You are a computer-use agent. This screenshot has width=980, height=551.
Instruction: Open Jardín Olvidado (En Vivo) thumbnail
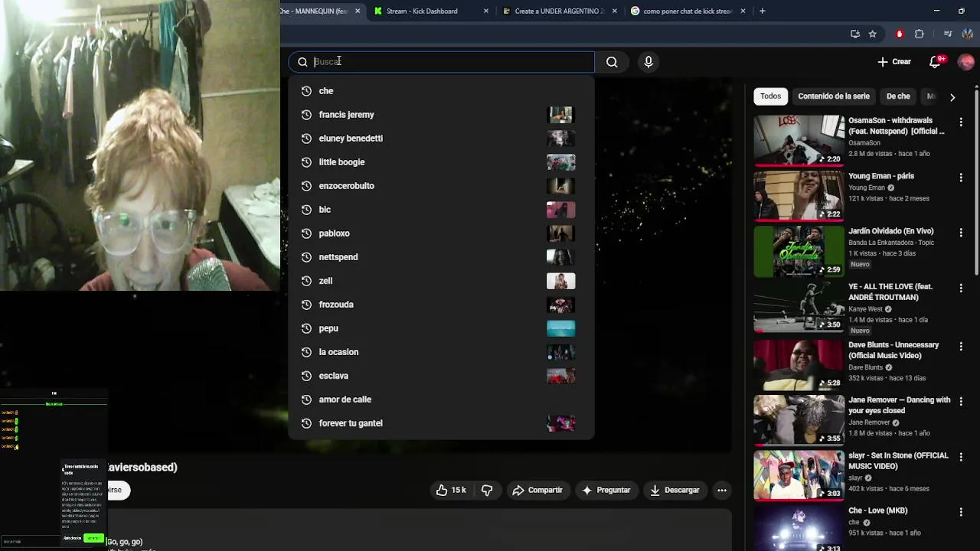pos(799,251)
